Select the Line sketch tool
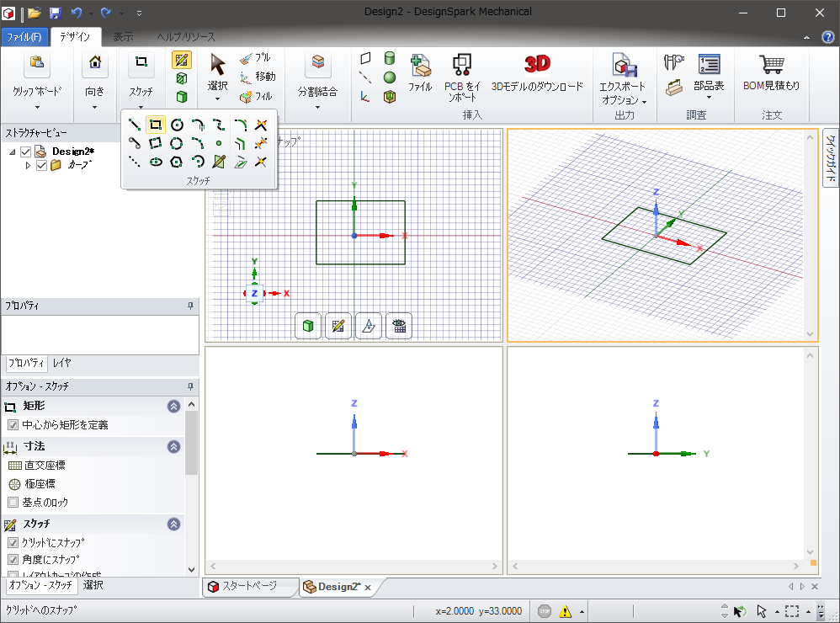The width and height of the screenshot is (840, 623). [x=135, y=125]
